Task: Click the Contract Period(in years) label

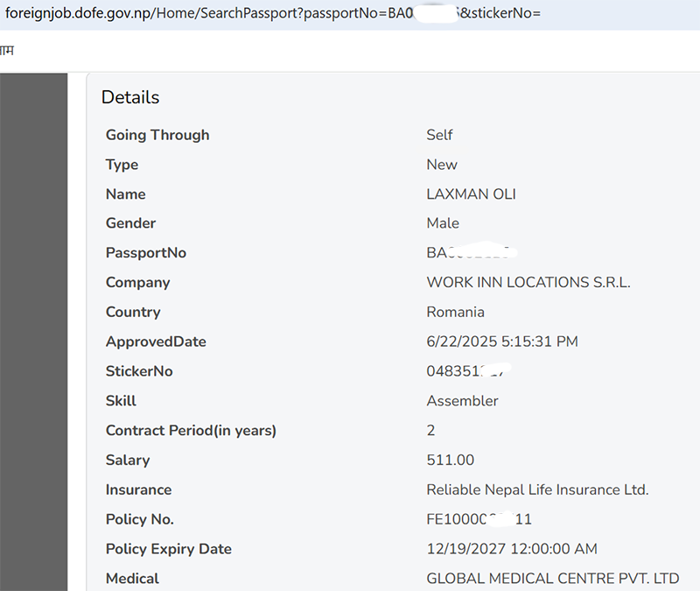Action: tap(191, 430)
